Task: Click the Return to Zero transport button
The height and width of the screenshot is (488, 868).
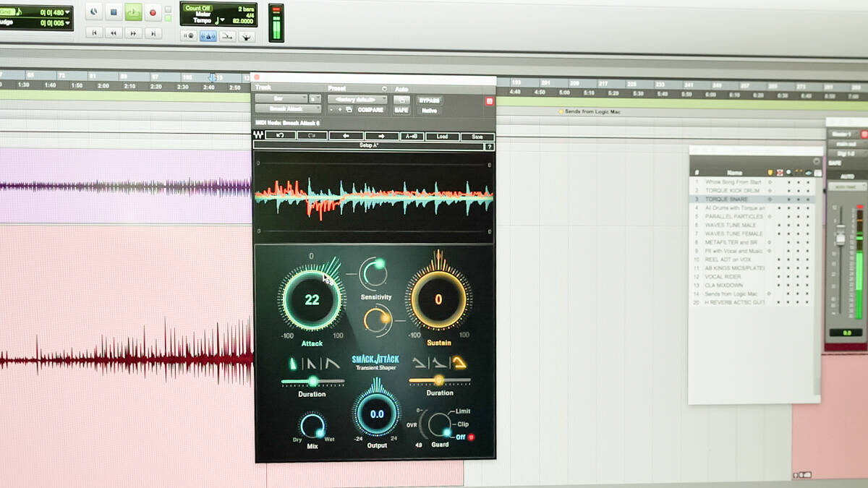Action: 94,33
